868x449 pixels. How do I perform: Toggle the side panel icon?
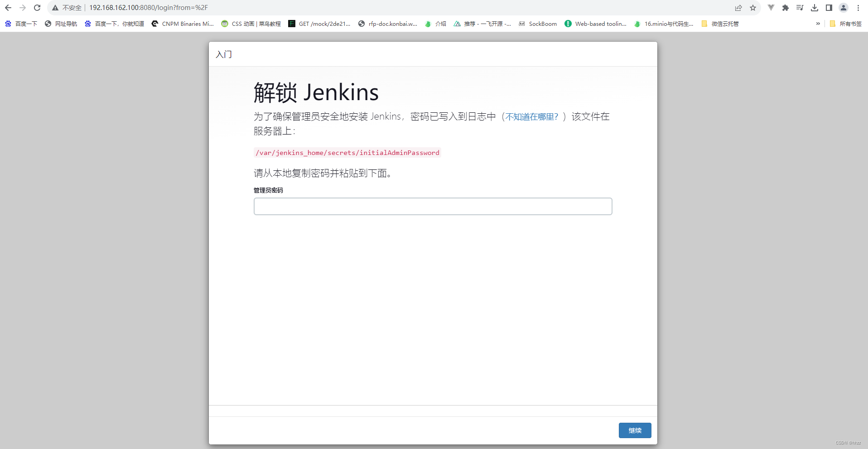coord(829,8)
